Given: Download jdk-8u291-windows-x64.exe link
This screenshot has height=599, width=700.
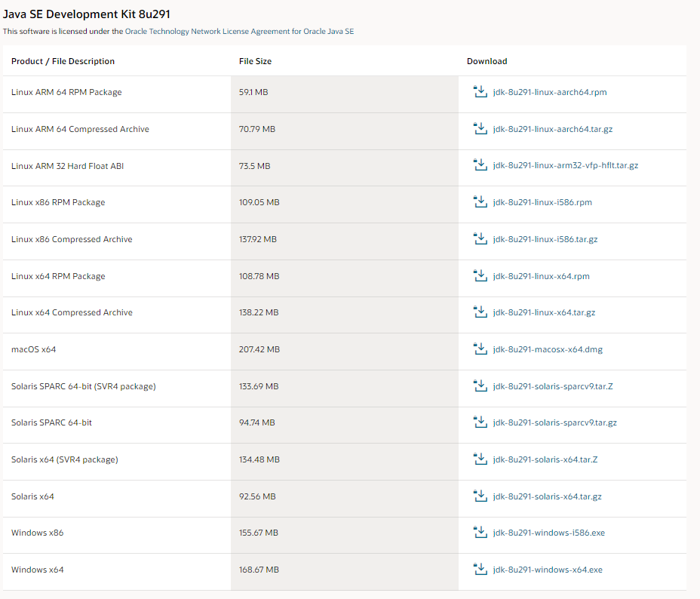Looking at the screenshot, I should pyautogui.click(x=548, y=570).
